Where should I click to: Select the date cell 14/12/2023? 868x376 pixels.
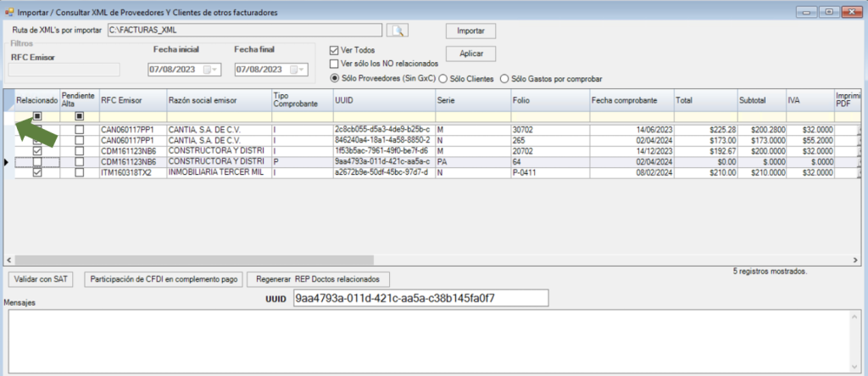pos(632,151)
